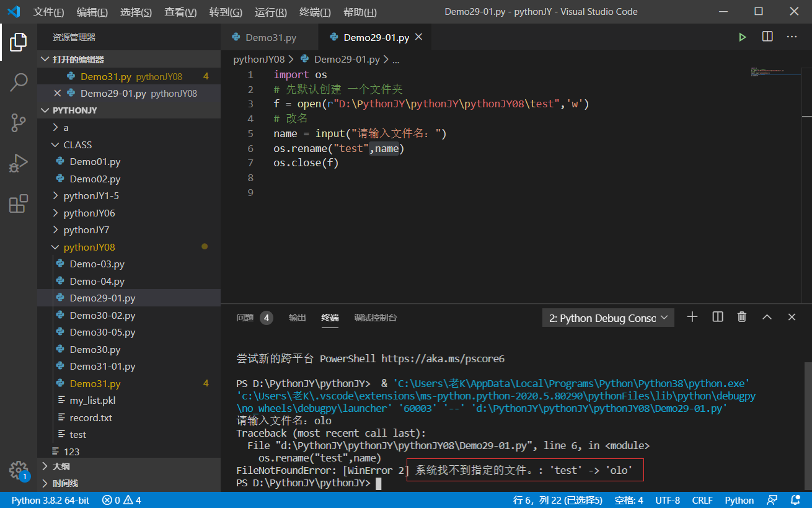Open the Selection menu
Screen dimensions: 812x508
pyautogui.click(x=136, y=12)
